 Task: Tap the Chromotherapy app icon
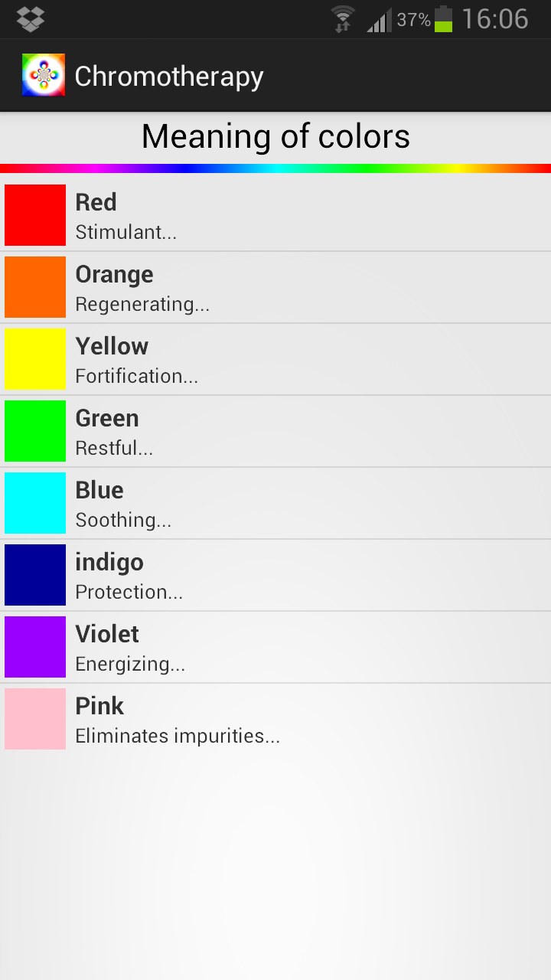[44, 75]
